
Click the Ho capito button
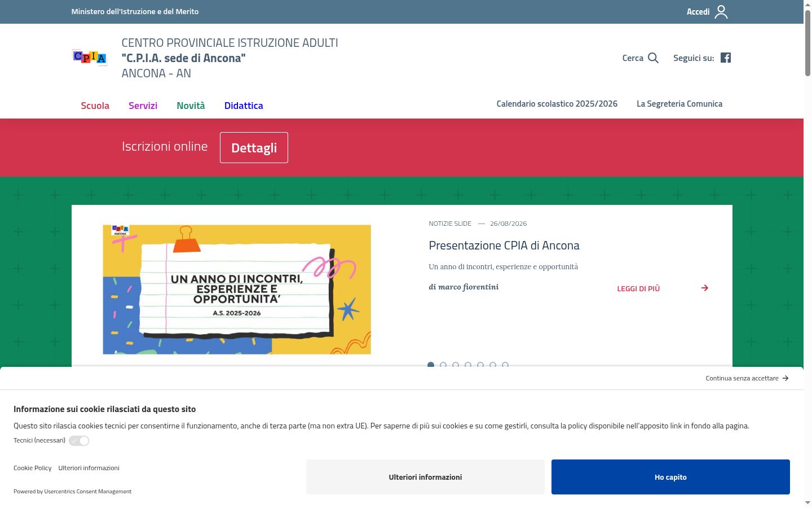(670, 477)
